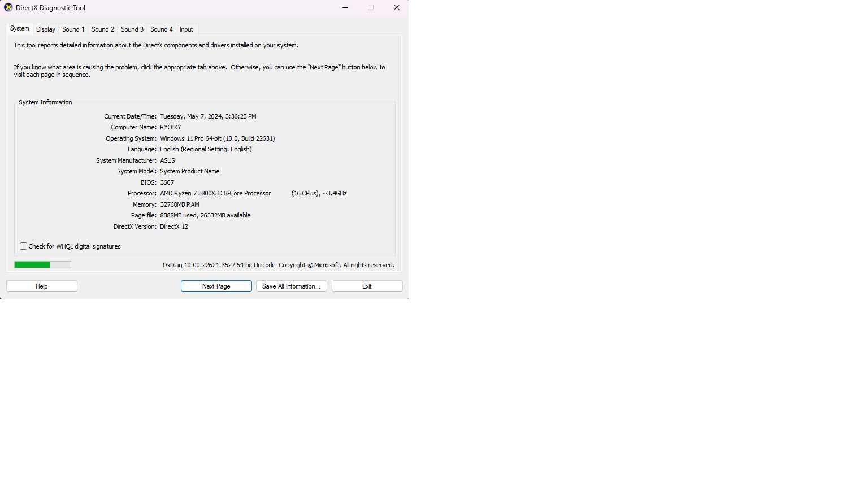Open the Sound 2 tab

click(103, 29)
